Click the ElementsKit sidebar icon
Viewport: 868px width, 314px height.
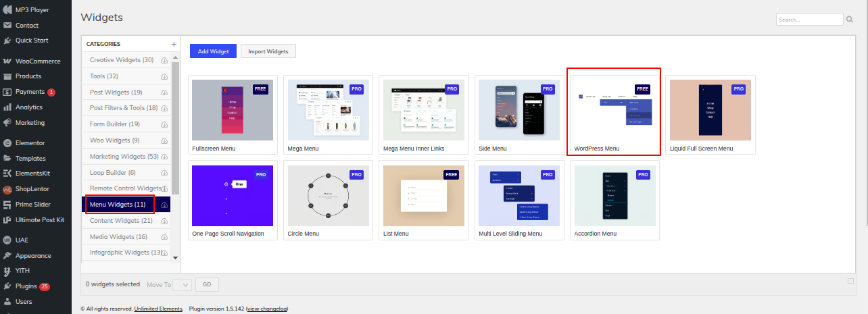(7, 174)
